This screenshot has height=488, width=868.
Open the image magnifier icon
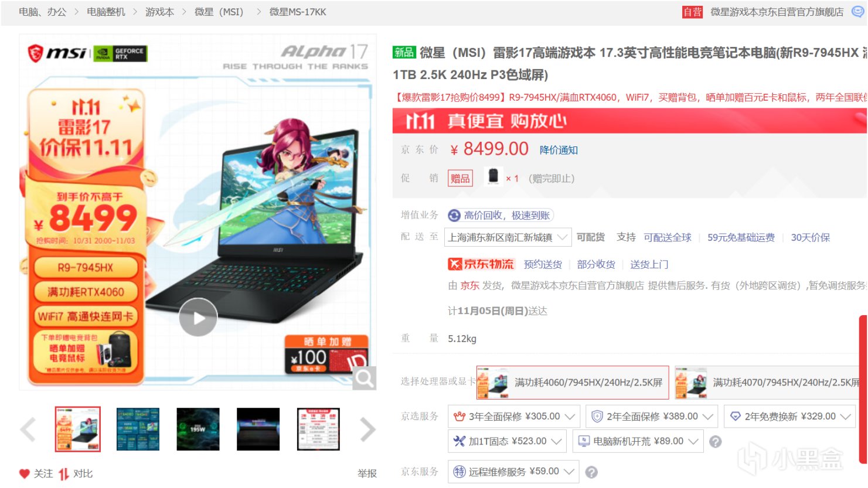pos(364,378)
